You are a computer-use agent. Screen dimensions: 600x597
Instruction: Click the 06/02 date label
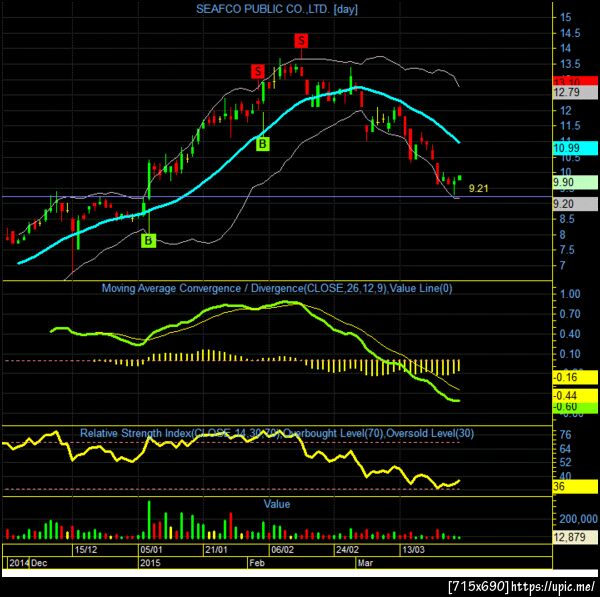coord(282,550)
